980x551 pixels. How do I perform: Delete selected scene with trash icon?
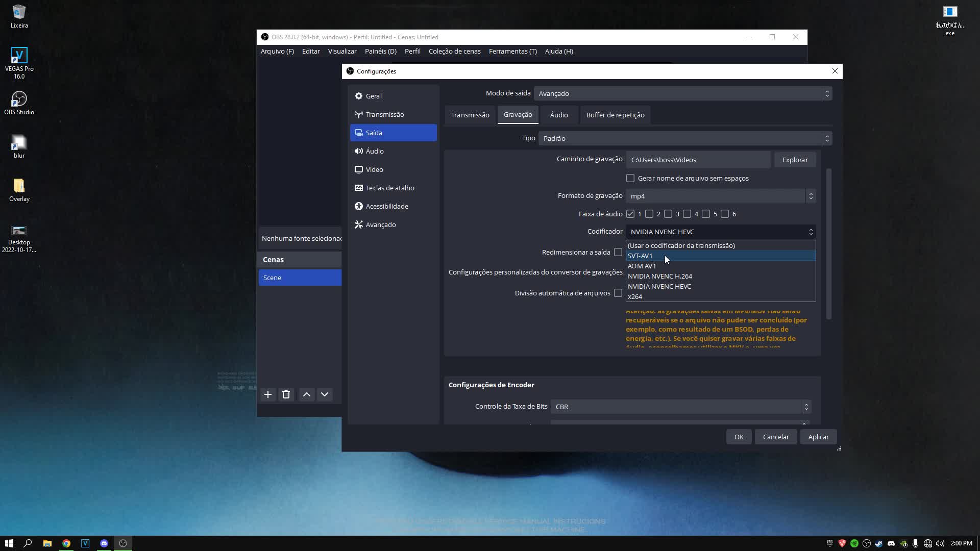point(286,394)
